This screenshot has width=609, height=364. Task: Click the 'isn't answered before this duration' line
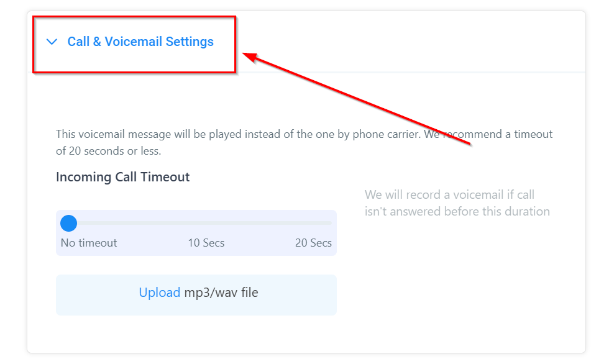457,211
